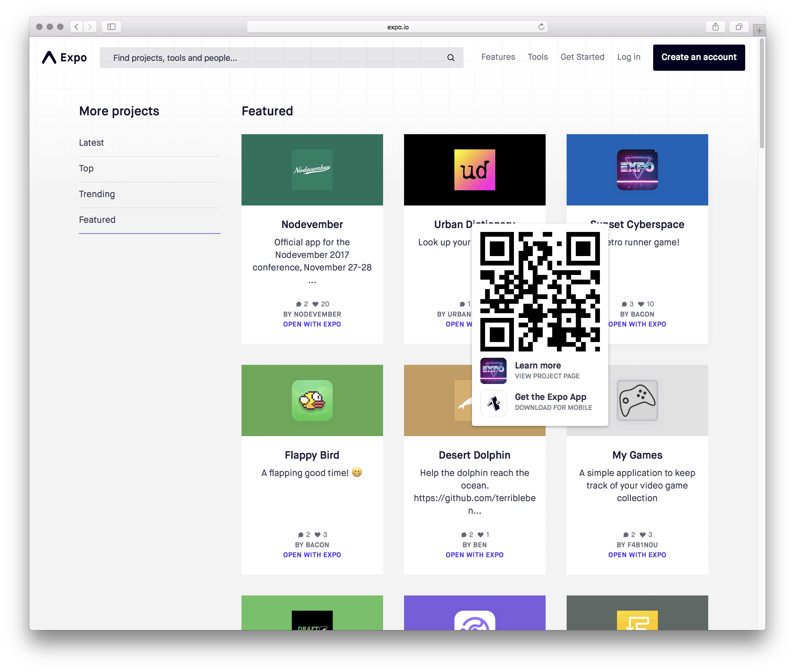Select the Latest projects filter
This screenshot has height=672, width=795.
(92, 143)
